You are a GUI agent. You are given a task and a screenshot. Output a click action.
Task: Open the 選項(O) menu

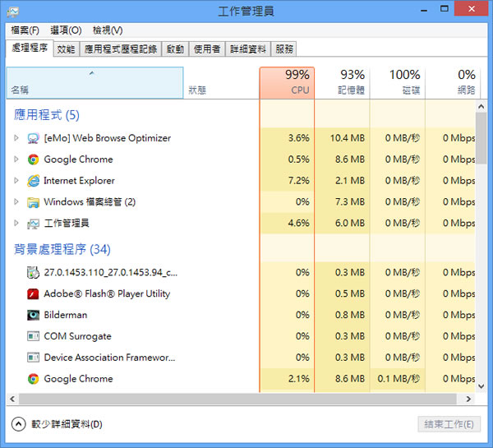pos(66,30)
